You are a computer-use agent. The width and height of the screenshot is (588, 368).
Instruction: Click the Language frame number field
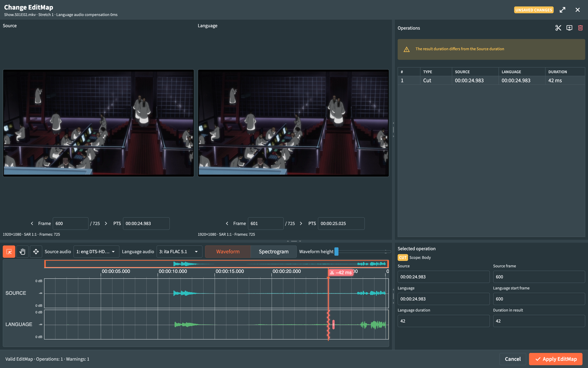pyautogui.click(x=266, y=223)
